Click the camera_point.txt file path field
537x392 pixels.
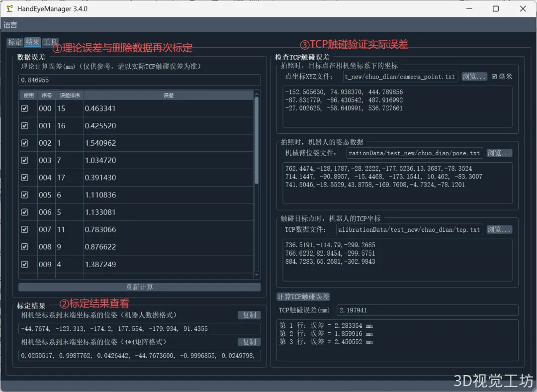[x=400, y=77]
